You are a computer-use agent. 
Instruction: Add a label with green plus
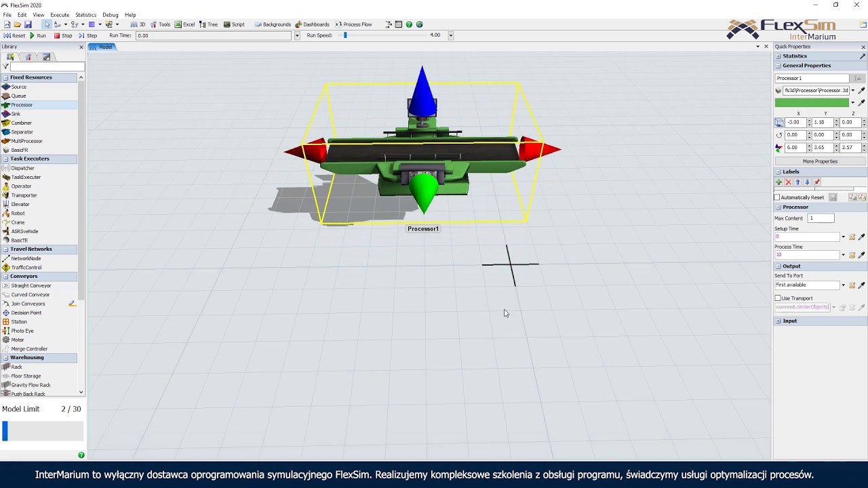(778, 182)
